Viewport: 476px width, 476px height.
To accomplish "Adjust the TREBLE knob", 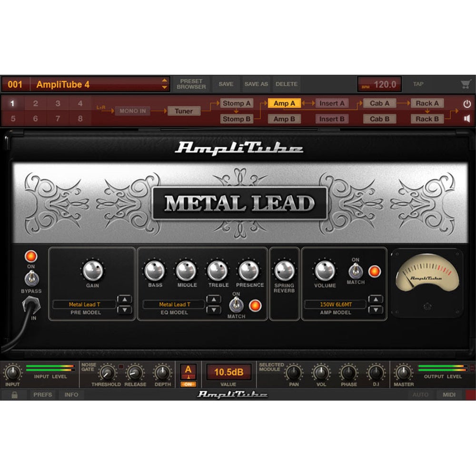I will pos(218,270).
